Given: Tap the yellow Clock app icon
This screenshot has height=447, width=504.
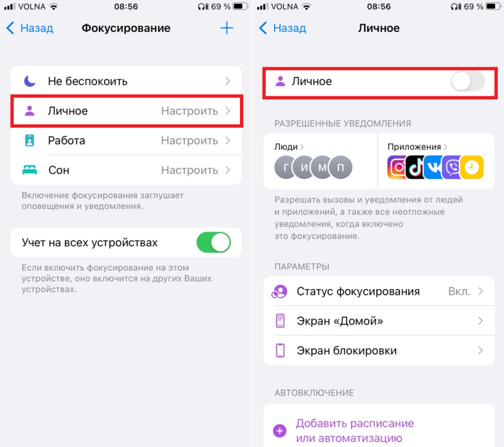Looking at the screenshot, I should (x=472, y=167).
